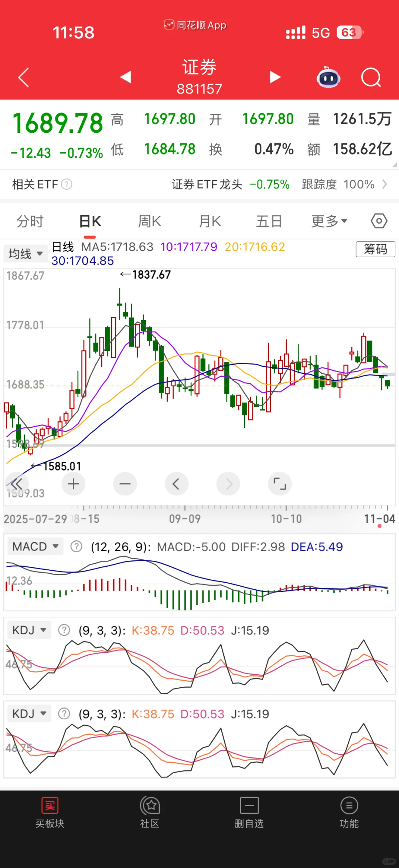399x868 pixels.
Task: Move chart left with arrow button
Action: [x=176, y=484]
